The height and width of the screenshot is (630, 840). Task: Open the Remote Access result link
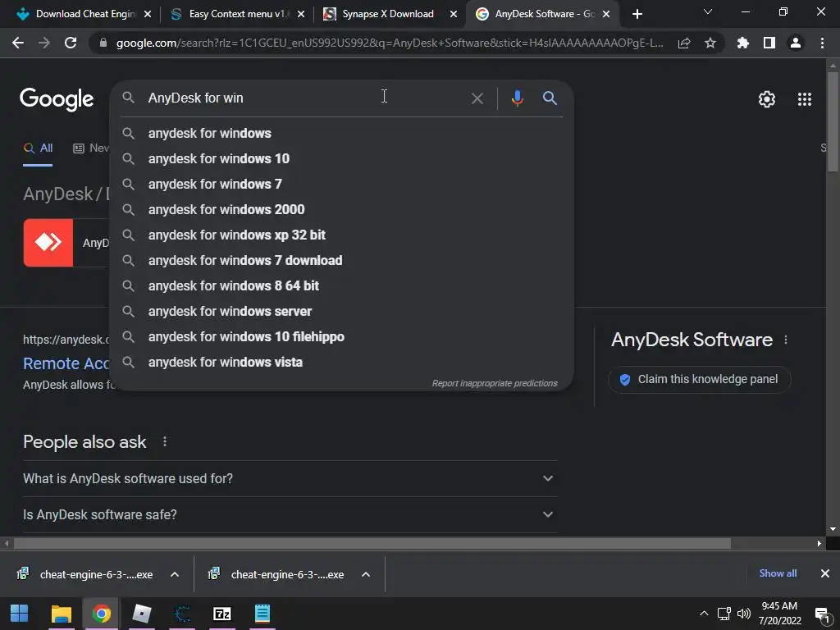click(x=66, y=363)
